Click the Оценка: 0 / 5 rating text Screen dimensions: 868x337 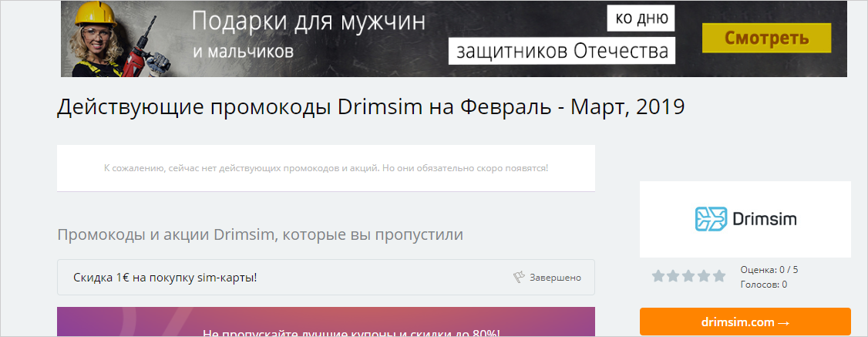[x=769, y=270]
